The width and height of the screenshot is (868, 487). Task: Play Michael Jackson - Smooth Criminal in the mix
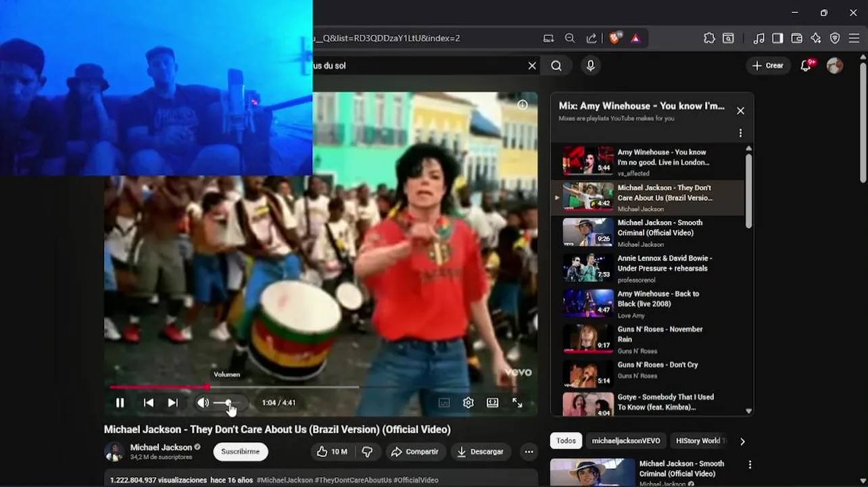pos(648,233)
